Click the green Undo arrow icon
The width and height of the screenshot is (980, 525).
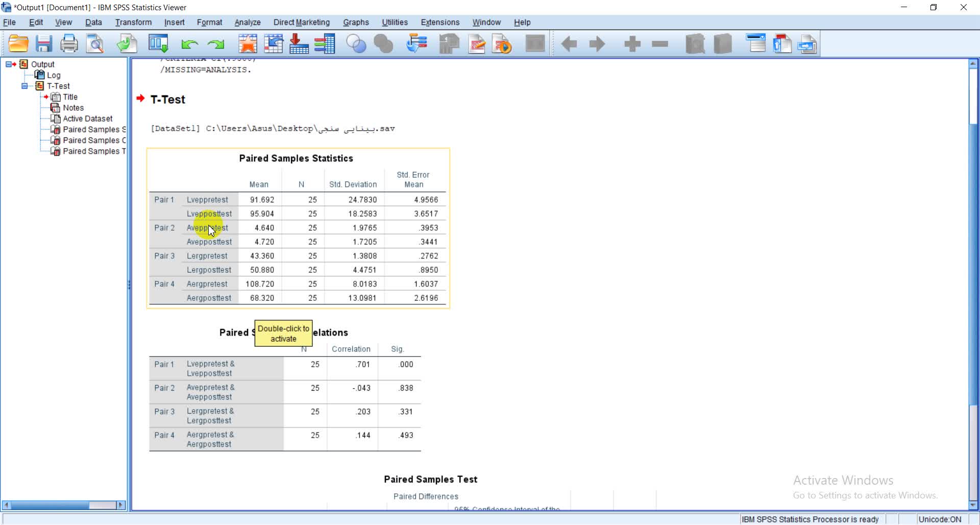click(189, 44)
